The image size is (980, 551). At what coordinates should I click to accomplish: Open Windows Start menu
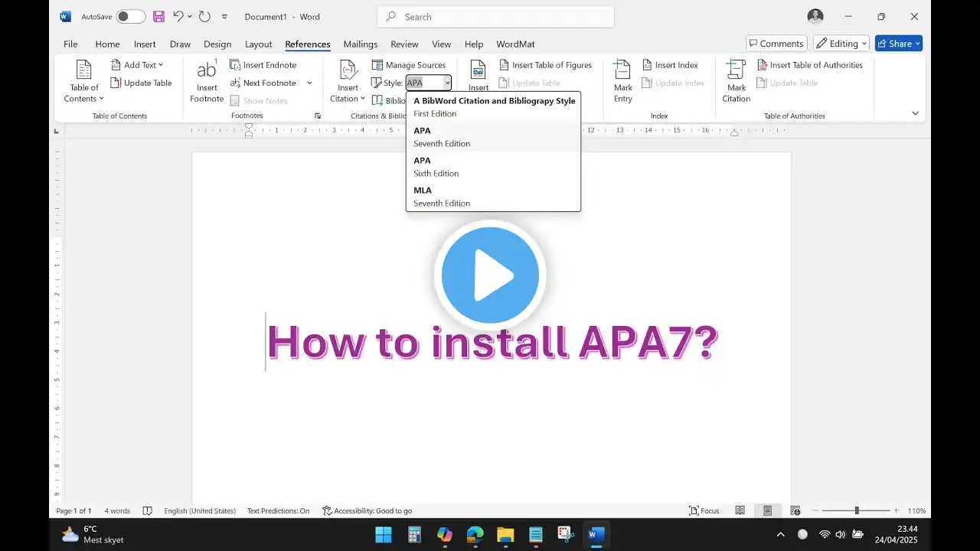tap(384, 534)
